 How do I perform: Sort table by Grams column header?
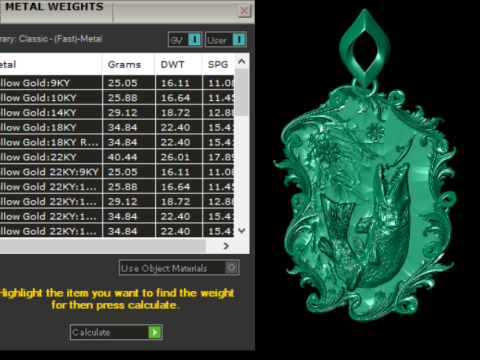point(128,64)
